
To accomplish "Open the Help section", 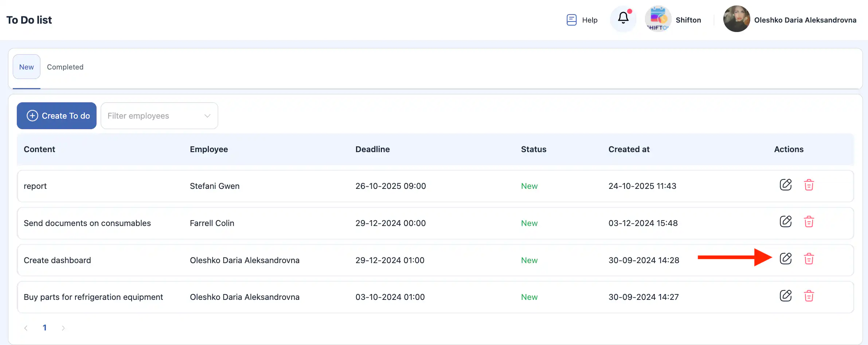I will (x=582, y=20).
